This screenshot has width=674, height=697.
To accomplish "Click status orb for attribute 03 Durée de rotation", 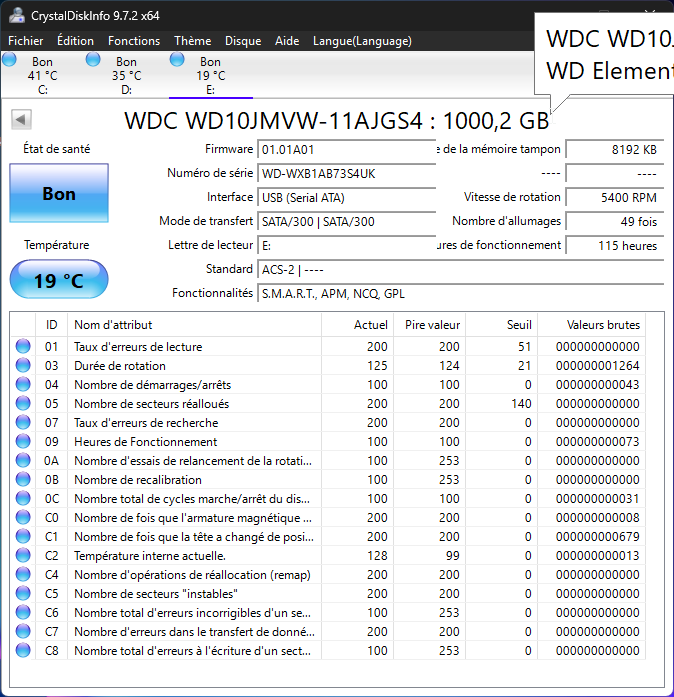I will (x=23, y=365).
